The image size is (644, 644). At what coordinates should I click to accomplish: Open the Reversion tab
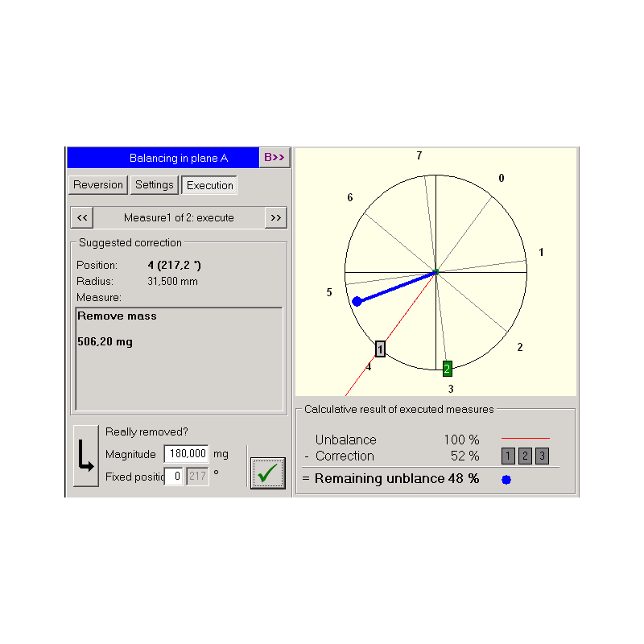click(x=98, y=185)
